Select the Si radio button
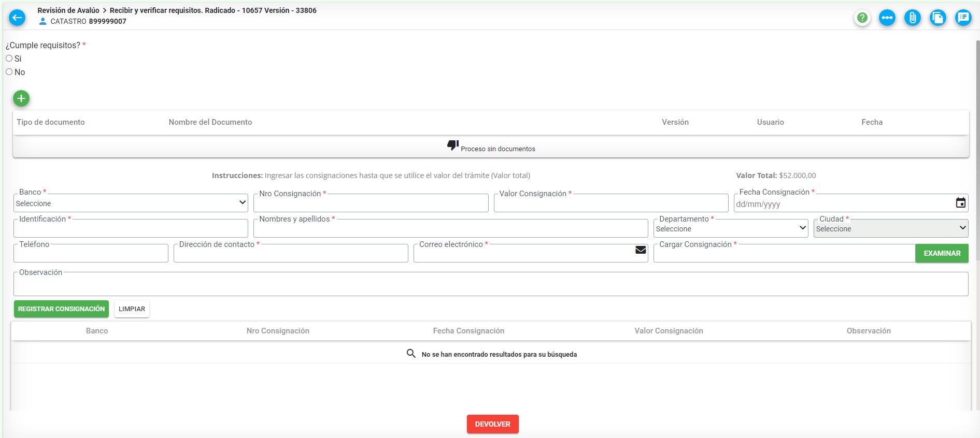The width and height of the screenshot is (980, 438). pyautogui.click(x=9, y=59)
